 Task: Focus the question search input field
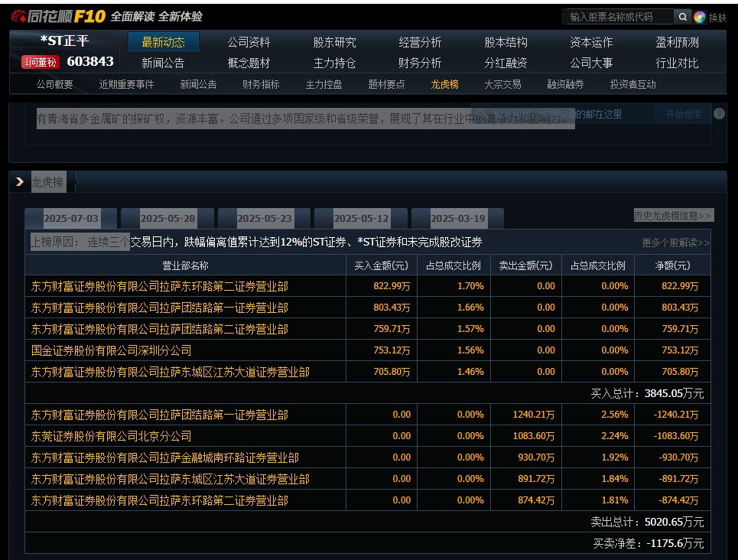(563, 114)
